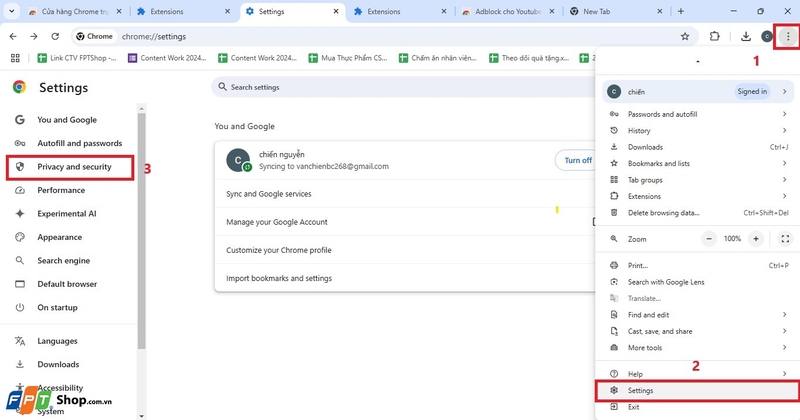Click the Search settings field
This screenshot has height=420, width=800.
(403, 87)
